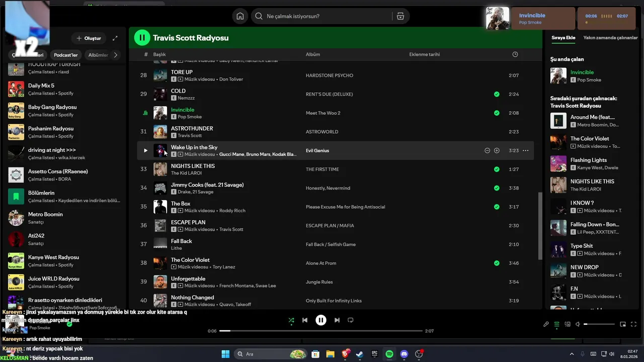Viewport: 644px width, 362px height.
Task: Click the remove circle icon on Wake Up in the Sky
Action: 487,150
